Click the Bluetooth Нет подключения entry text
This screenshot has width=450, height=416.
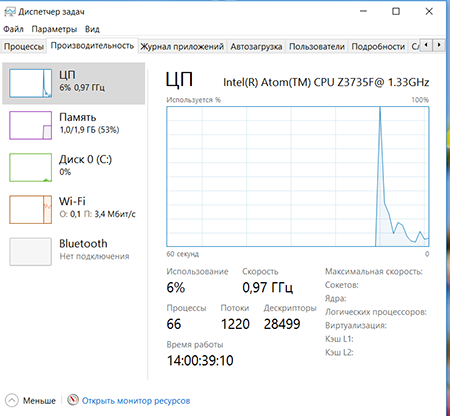click(x=94, y=250)
